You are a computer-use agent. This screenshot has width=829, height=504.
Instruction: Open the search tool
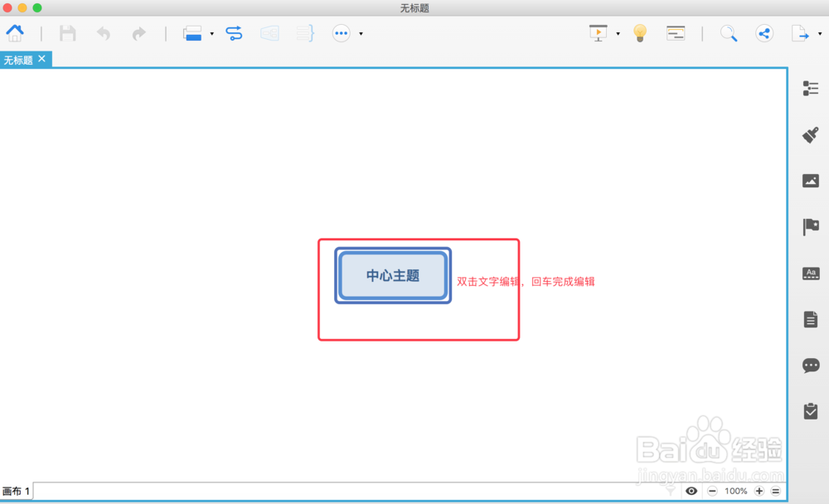(729, 33)
